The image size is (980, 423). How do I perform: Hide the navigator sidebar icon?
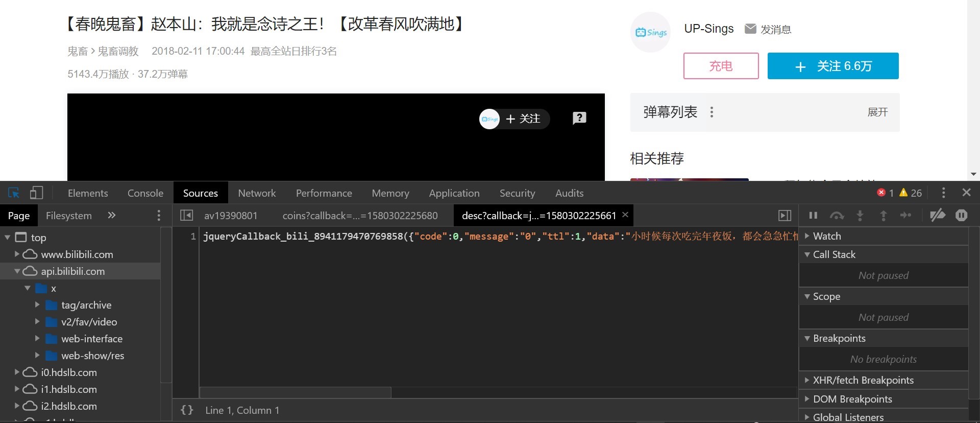(187, 216)
